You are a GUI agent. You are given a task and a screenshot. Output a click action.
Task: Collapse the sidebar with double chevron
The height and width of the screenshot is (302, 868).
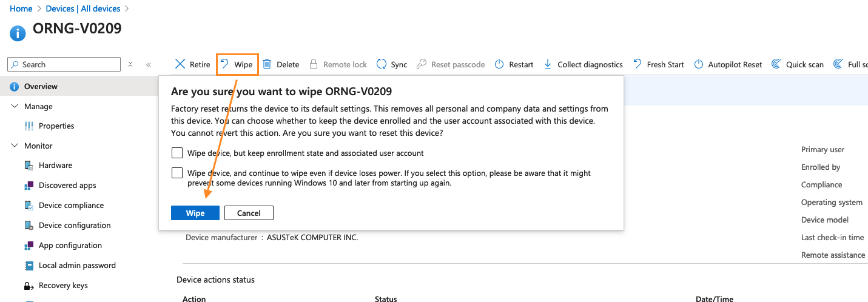149,64
